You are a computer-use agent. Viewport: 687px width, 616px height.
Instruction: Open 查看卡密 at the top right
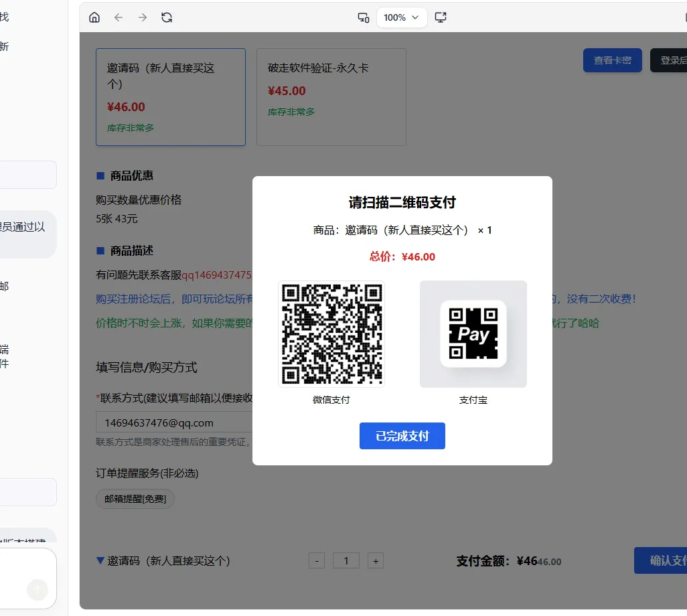(x=612, y=60)
